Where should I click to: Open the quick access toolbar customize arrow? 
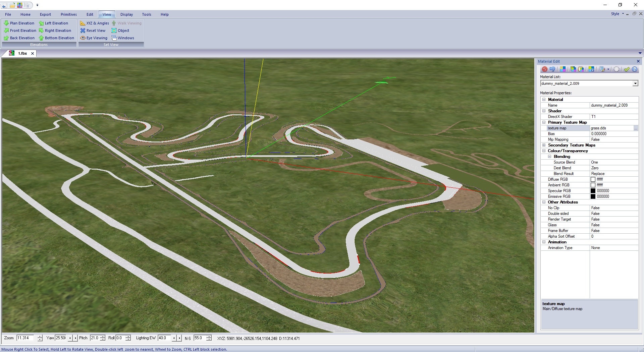[37, 5]
